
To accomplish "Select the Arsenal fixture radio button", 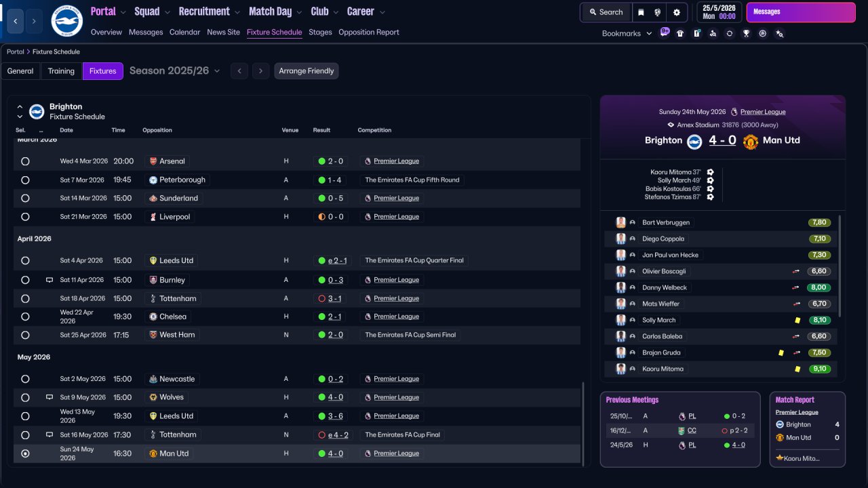I will (25, 161).
